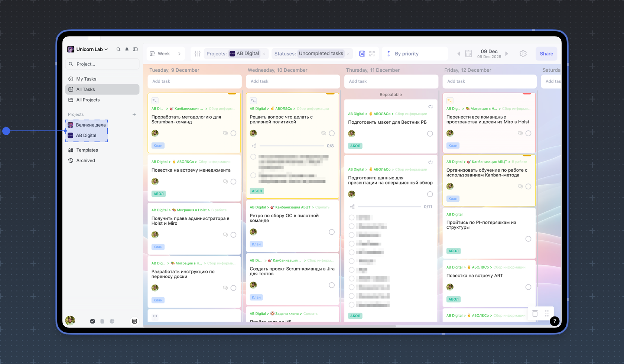The image size is (624, 364).
Task: Enter fullscreen with the expand arrows icon
Action: (372, 53)
